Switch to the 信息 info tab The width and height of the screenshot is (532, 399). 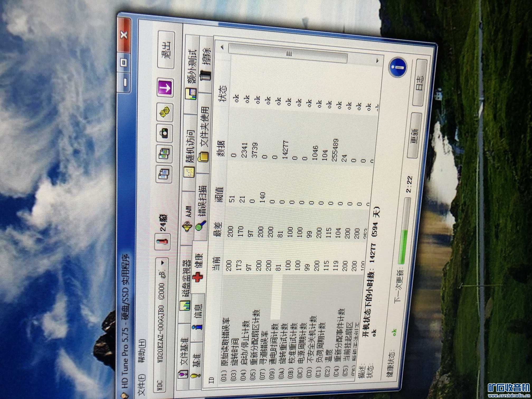click(197, 318)
